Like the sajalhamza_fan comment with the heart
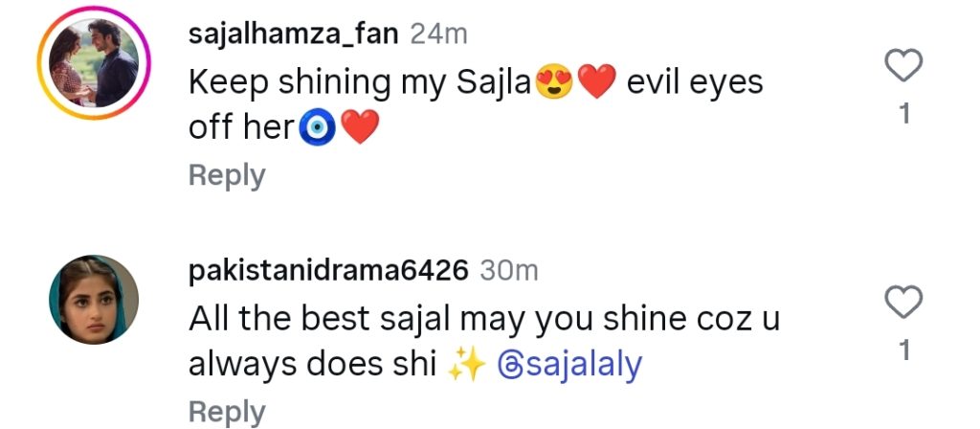This screenshot has width=980, height=429. (x=903, y=66)
